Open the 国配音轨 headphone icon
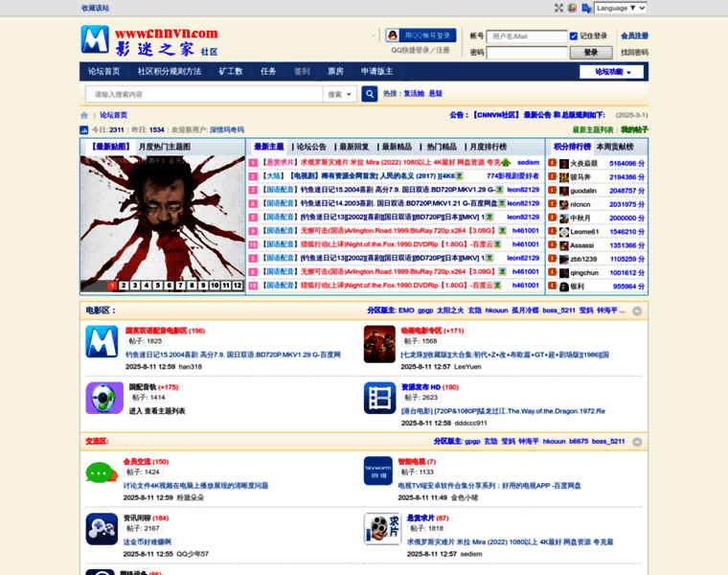 (104, 398)
